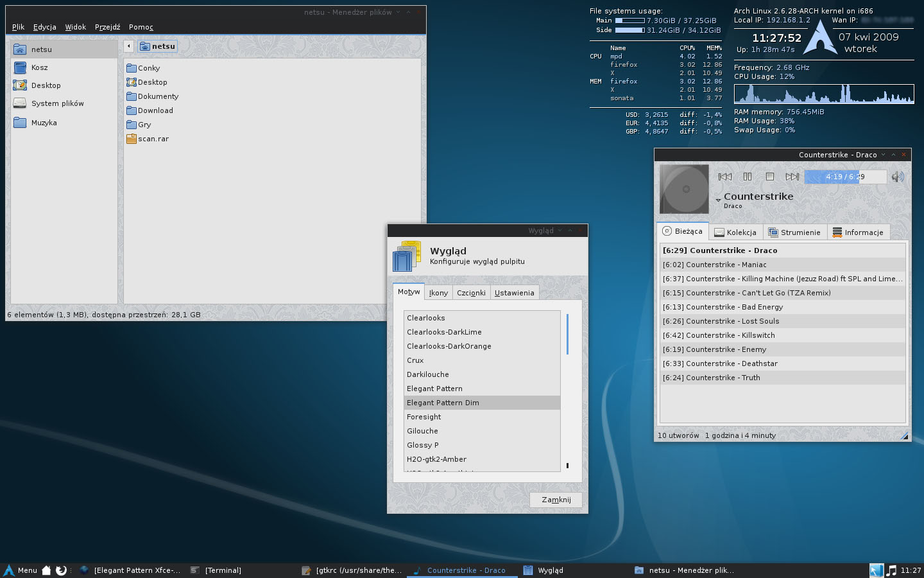Switch to the Strumienie tab
This screenshot has width=924, height=578.
point(794,232)
